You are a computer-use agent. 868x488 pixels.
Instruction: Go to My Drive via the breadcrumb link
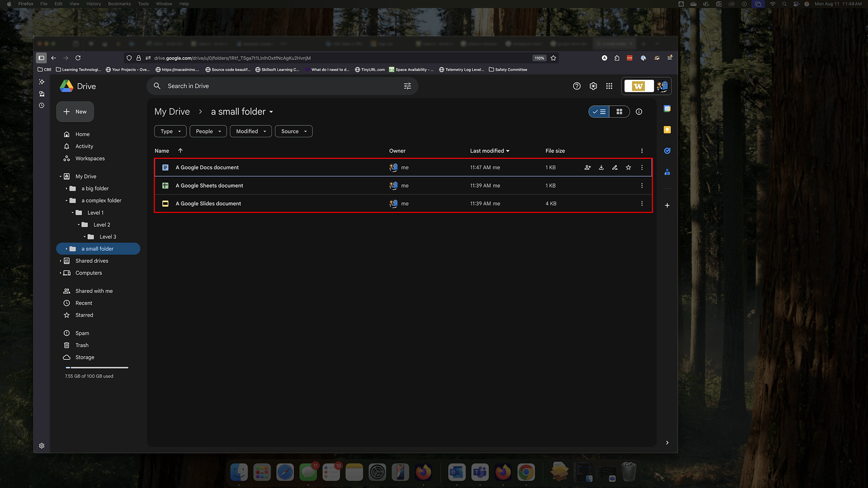(x=172, y=111)
